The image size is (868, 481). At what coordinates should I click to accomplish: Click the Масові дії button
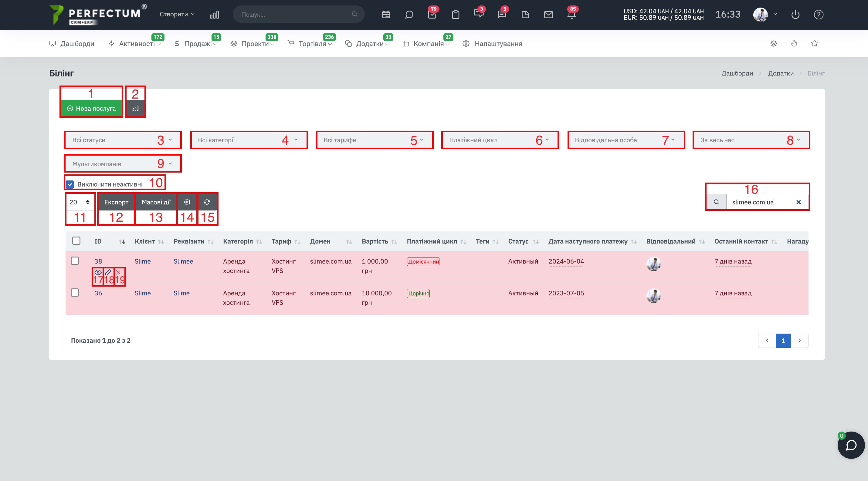156,202
